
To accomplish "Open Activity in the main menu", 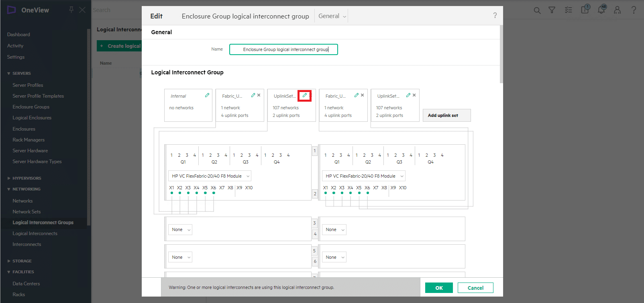I will (15, 46).
